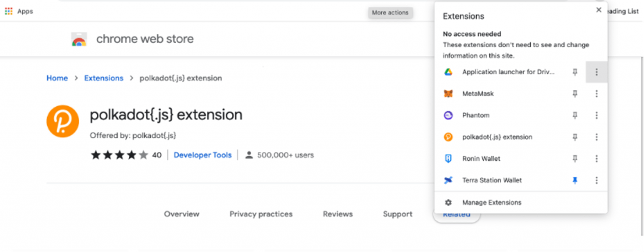
Task: Click the Application launcher for Drive icon
Action: 448,72
